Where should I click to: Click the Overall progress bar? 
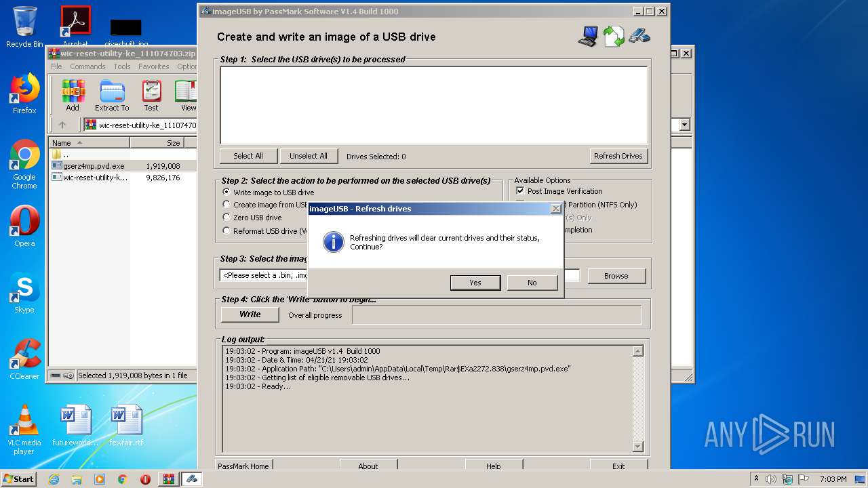coord(496,314)
